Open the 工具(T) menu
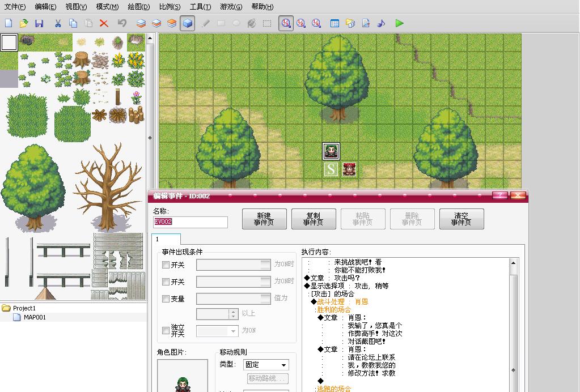 (x=200, y=7)
